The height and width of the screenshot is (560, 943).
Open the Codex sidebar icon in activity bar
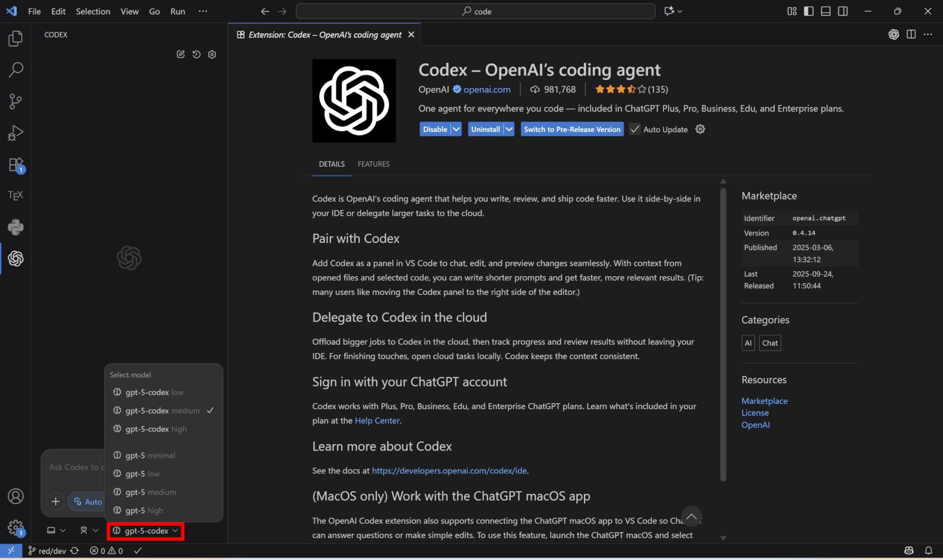click(15, 259)
